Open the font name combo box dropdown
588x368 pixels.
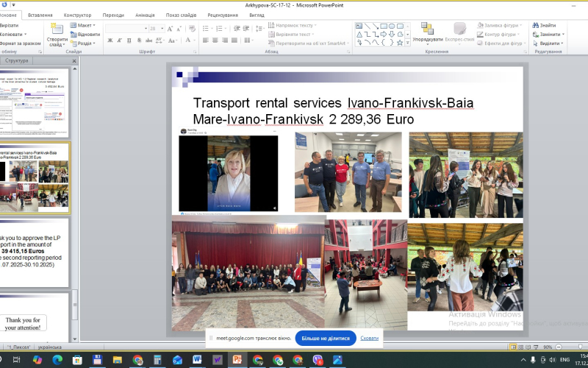click(x=146, y=29)
